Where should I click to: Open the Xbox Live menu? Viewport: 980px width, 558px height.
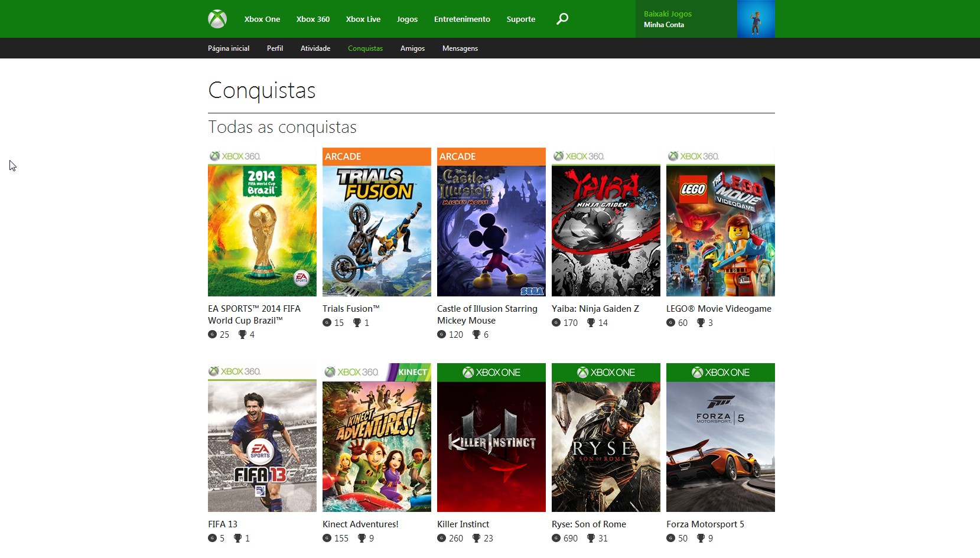tap(363, 19)
